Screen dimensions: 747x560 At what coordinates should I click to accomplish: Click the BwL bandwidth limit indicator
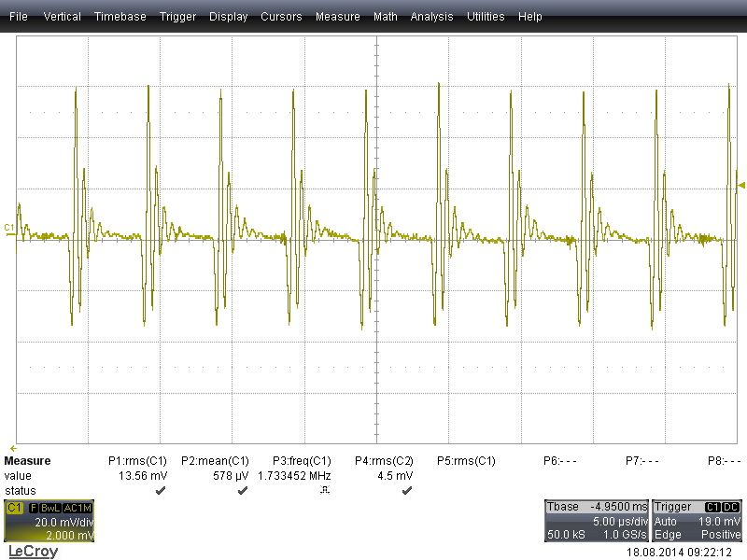click(x=50, y=508)
